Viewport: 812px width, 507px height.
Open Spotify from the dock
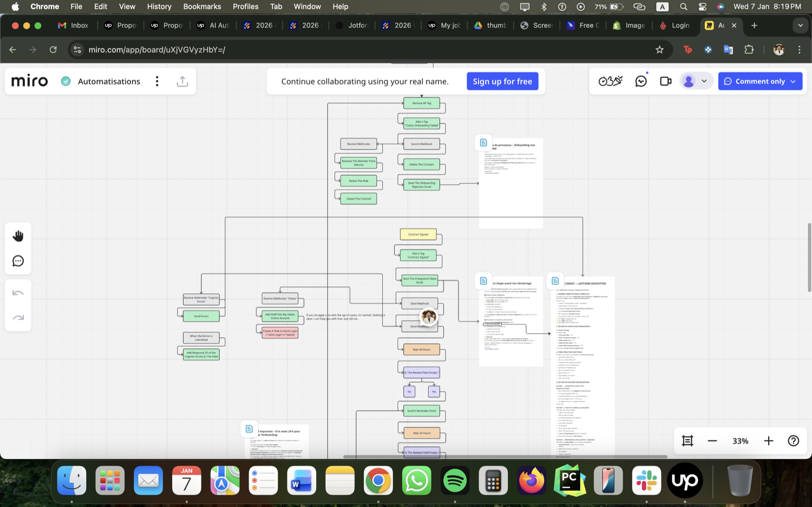[455, 480]
